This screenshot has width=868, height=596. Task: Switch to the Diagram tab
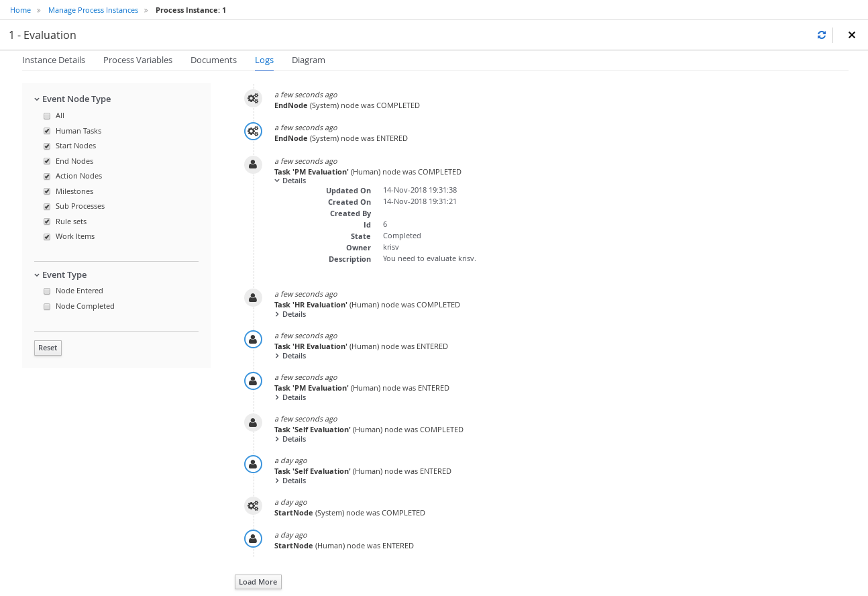(x=308, y=60)
